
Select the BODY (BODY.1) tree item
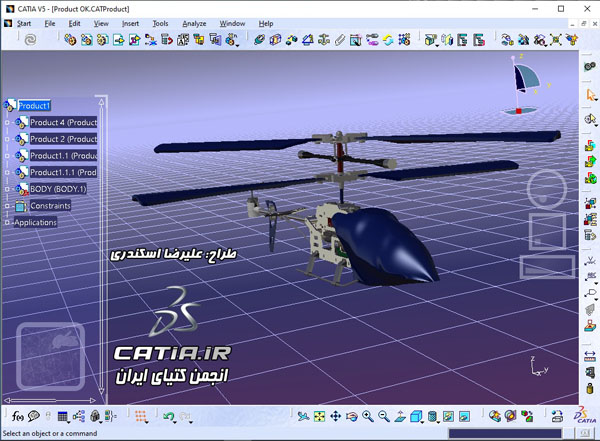coord(58,189)
